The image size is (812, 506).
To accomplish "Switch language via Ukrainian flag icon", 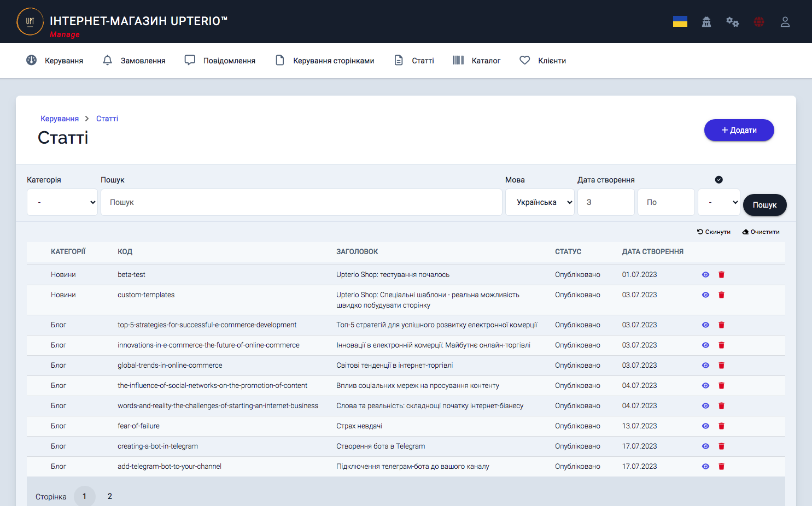I will click(x=680, y=22).
